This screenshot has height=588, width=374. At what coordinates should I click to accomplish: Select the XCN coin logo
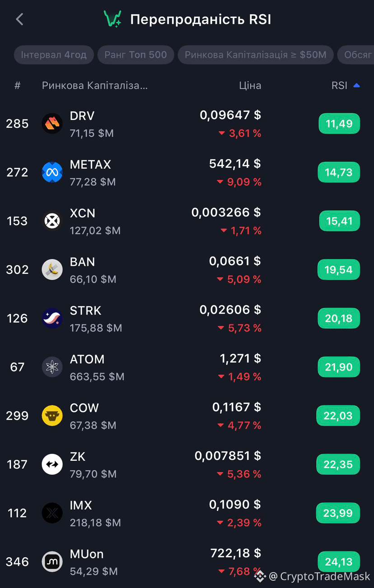coord(52,221)
